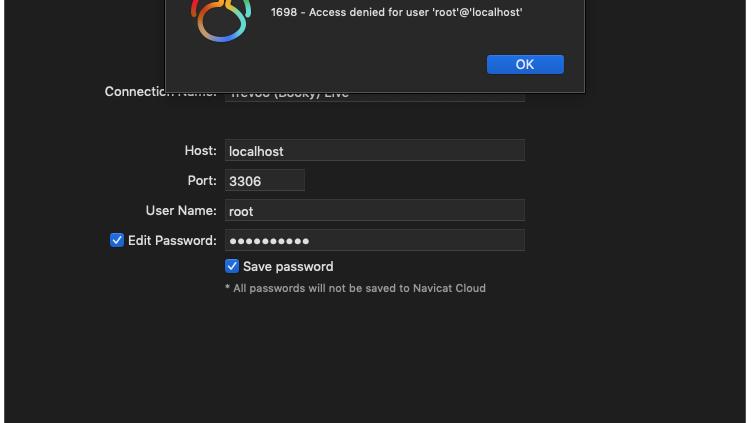
Task: Click the User Name label
Action: pos(181,211)
